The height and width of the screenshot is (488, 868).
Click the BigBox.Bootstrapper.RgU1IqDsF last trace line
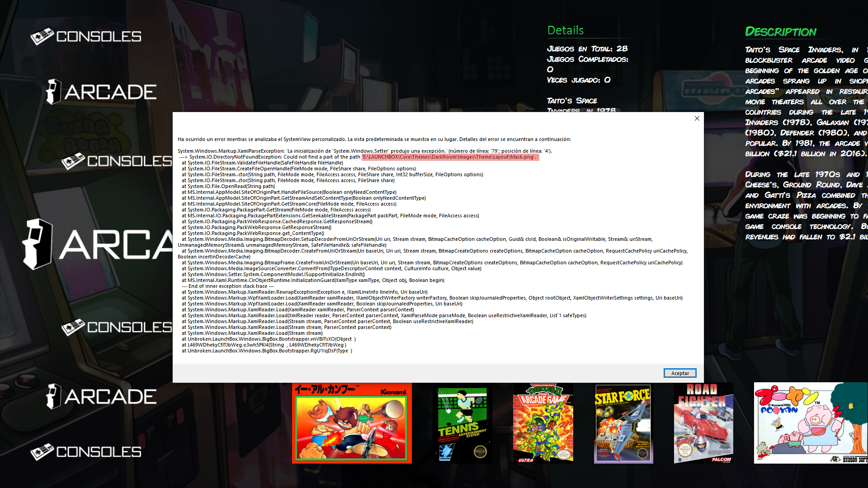(x=267, y=351)
